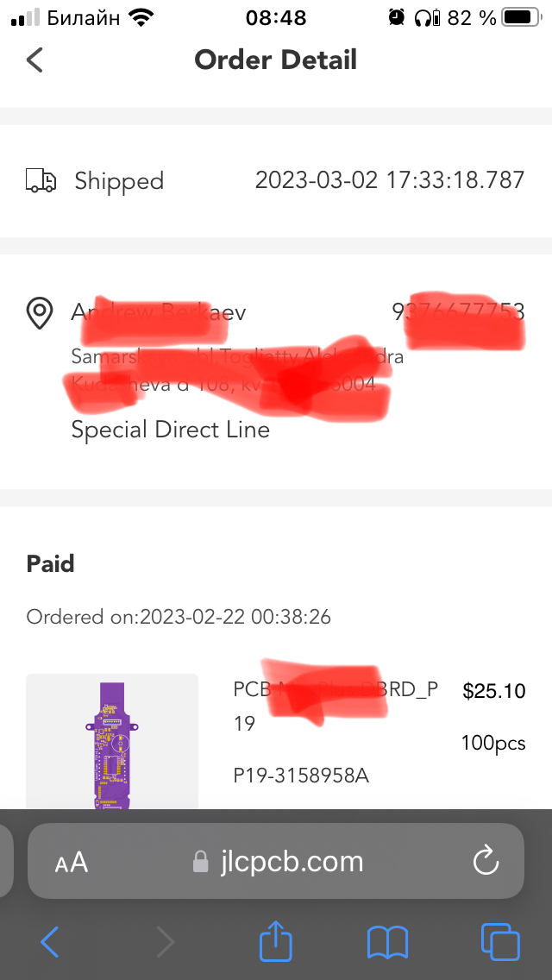Image resolution: width=552 pixels, height=980 pixels.
Task: Show all open Safari tabs
Action: pos(500,941)
